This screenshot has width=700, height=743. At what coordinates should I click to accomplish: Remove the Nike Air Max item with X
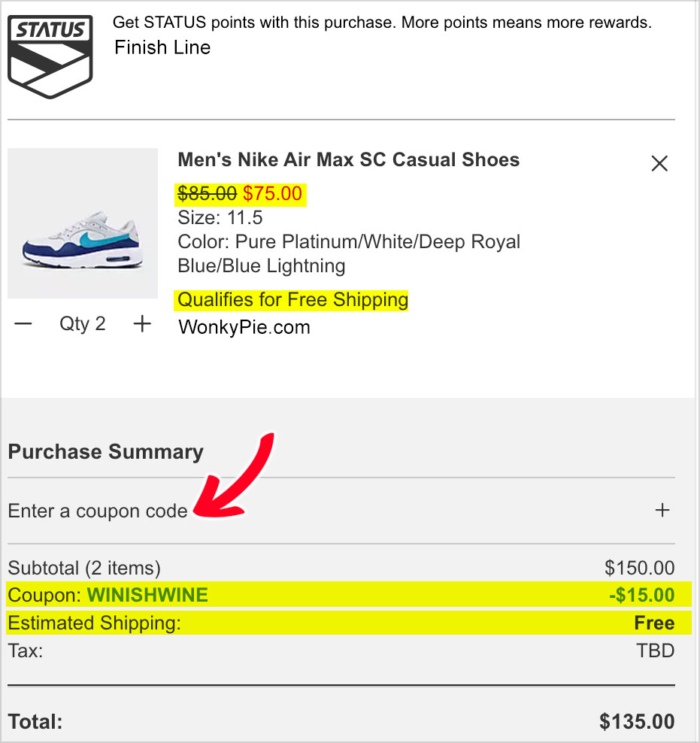click(x=659, y=163)
